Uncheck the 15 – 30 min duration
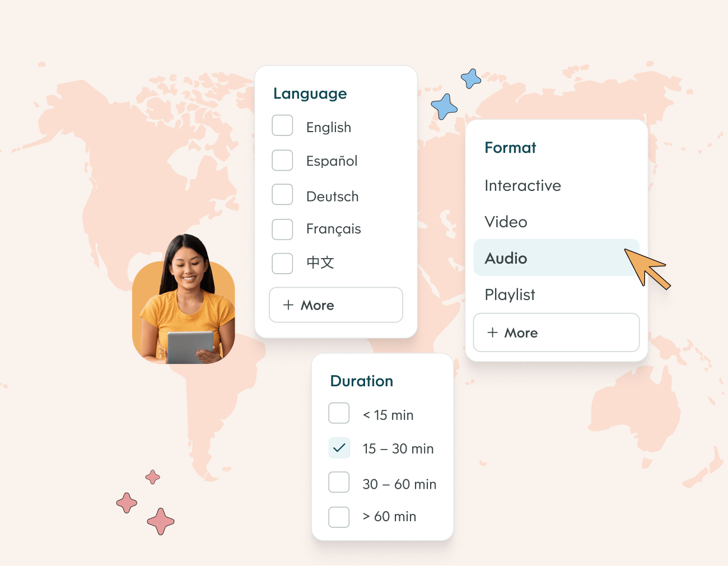Image resolution: width=728 pixels, height=566 pixels. 339,448
